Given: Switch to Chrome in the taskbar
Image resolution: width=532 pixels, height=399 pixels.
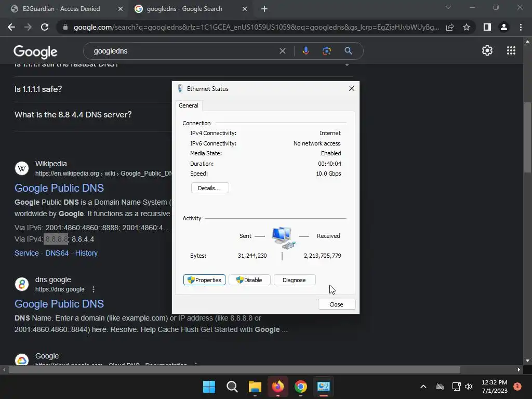Looking at the screenshot, I should [301, 387].
